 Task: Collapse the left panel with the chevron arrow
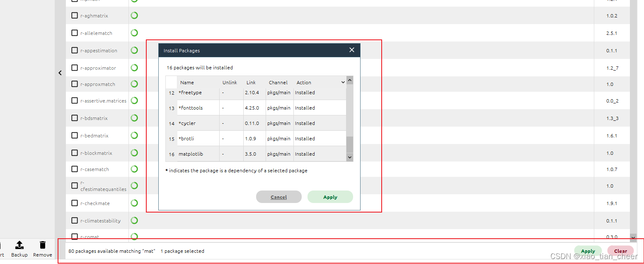click(x=60, y=73)
